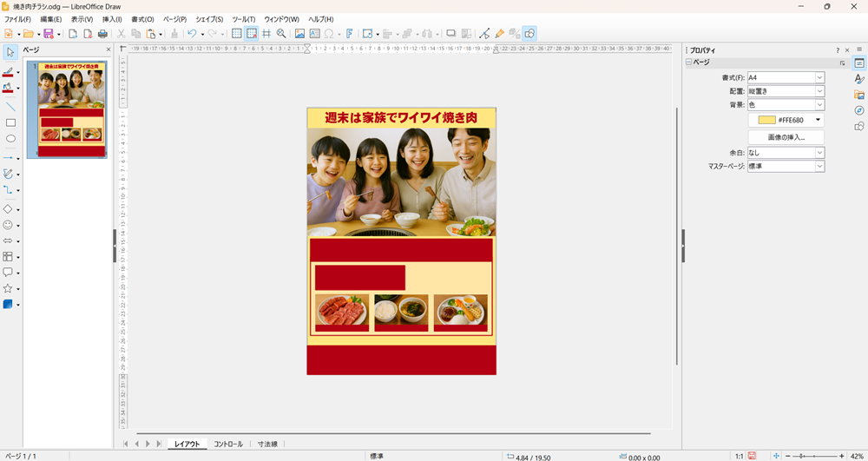The width and height of the screenshot is (868, 461).
Task: Switch to the コントロール layer tab
Action: coord(228,444)
